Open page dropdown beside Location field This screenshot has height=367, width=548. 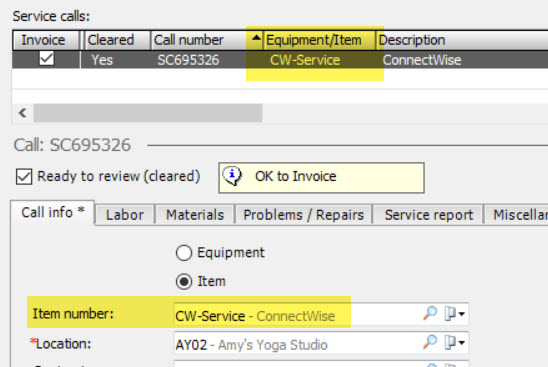tap(454, 343)
